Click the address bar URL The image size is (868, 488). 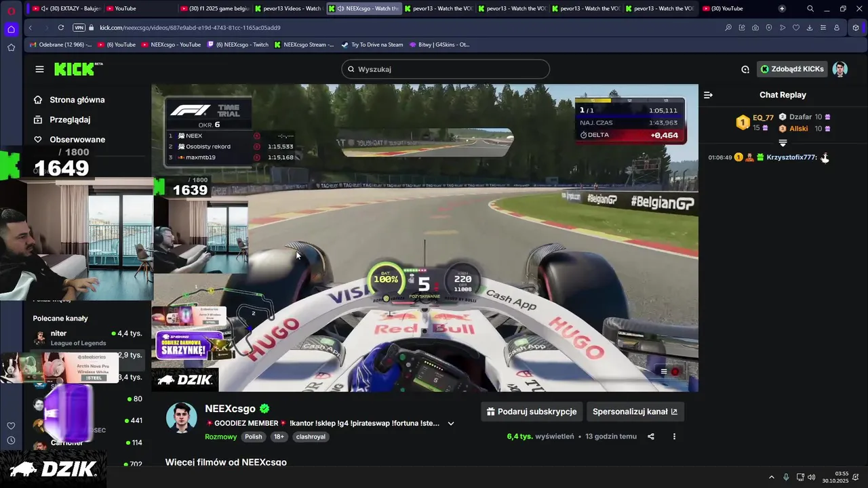click(x=190, y=28)
